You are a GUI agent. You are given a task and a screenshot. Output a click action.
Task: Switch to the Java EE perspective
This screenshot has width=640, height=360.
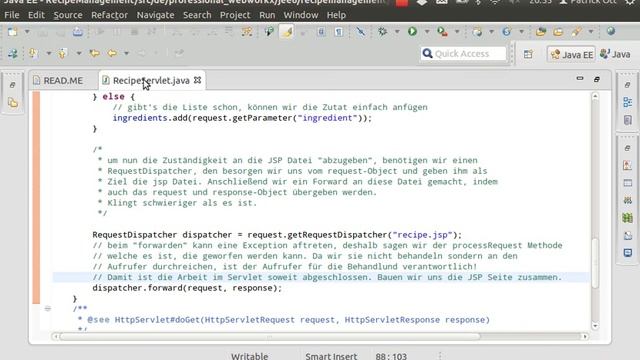(571, 54)
